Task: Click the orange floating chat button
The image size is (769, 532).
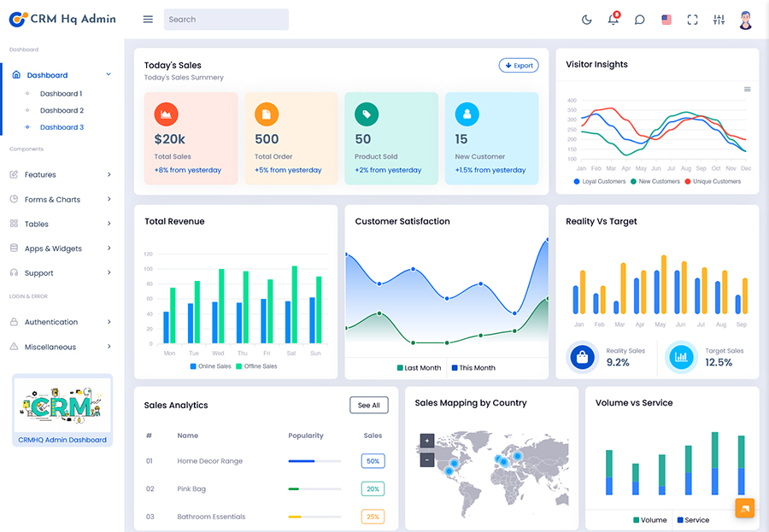Action: 744,508
